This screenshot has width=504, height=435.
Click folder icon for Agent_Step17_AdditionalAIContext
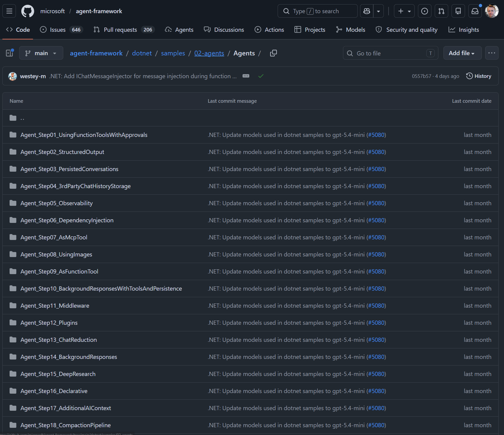click(13, 408)
